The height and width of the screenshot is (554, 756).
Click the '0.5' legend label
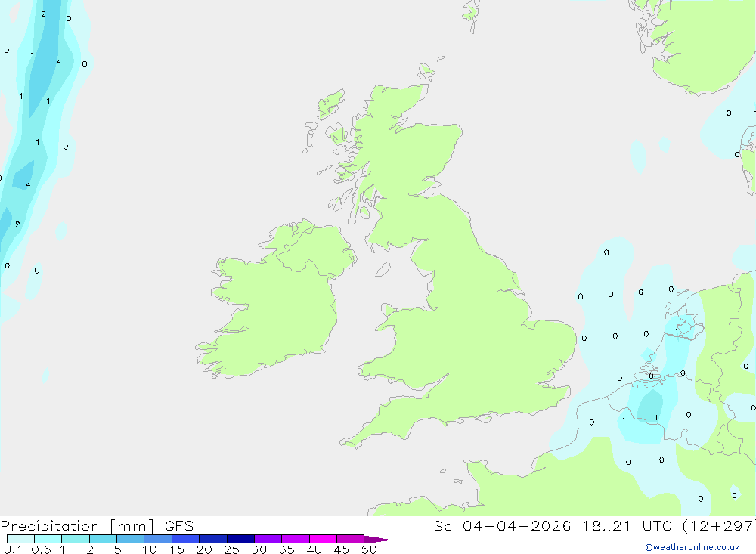tap(41, 549)
